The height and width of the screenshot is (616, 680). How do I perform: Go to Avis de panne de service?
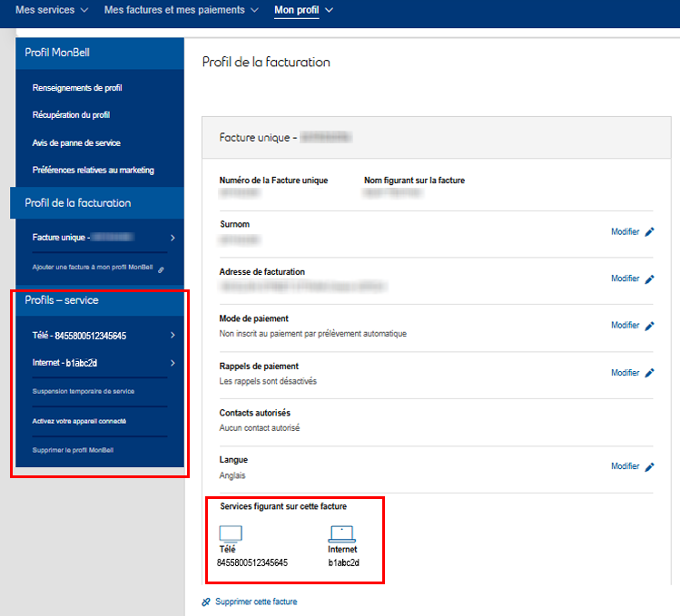pyautogui.click(x=76, y=143)
